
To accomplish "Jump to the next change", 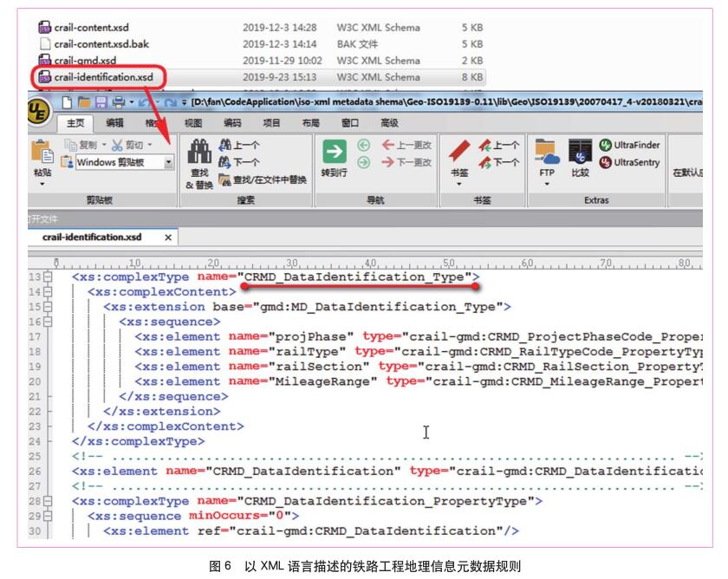I will 406,162.
